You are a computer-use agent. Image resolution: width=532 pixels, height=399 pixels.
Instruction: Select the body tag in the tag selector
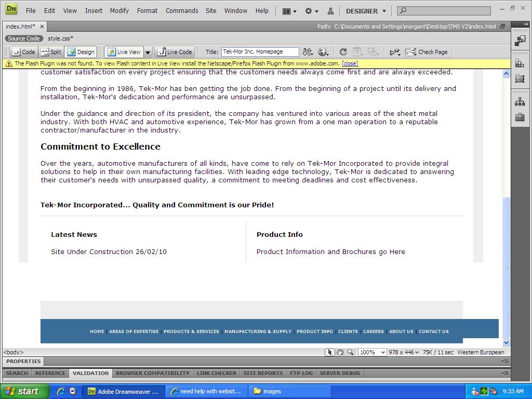(x=14, y=353)
